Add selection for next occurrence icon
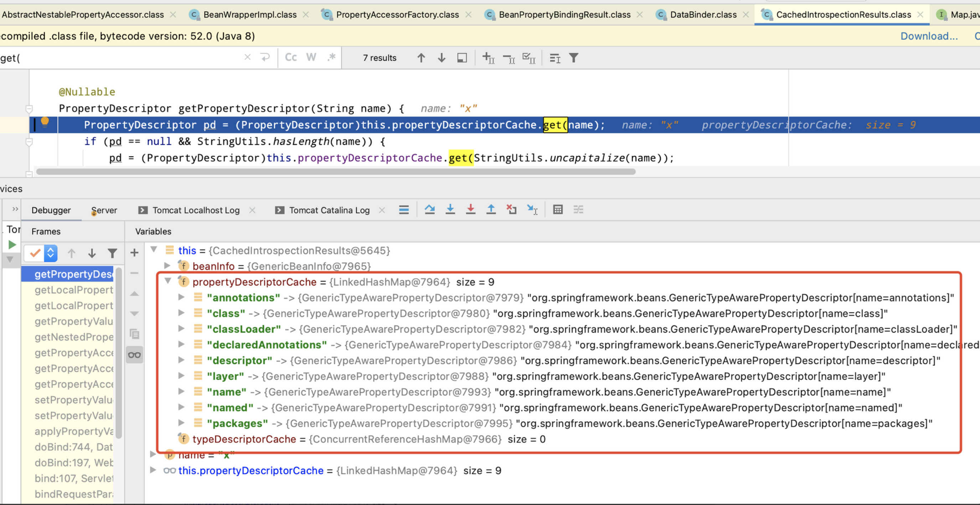This screenshot has height=505, width=980. (488, 58)
